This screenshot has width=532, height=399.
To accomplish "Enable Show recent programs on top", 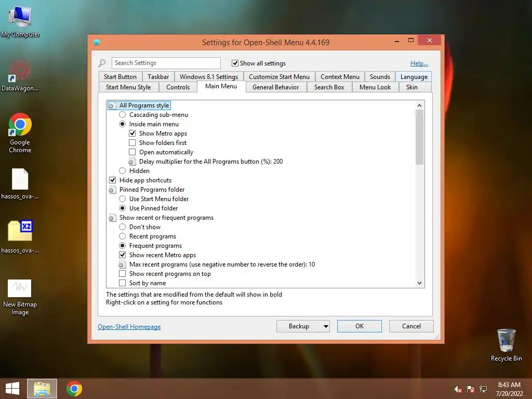I will click(x=123, y=274).
